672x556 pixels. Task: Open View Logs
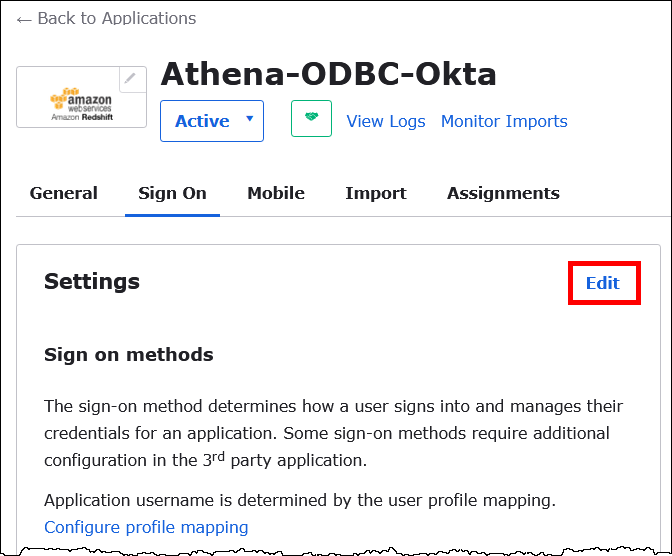pyautogui.click(x=385, y=121)
